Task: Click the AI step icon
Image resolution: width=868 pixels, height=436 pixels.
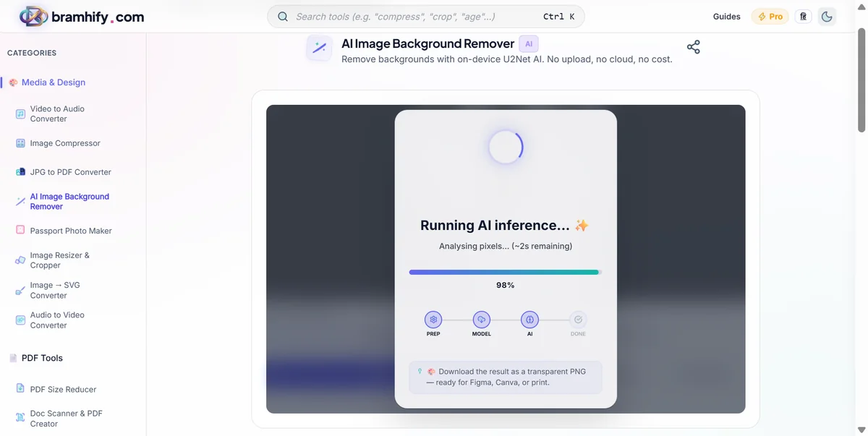Action: pyautogui.click(x=529, y=320)
